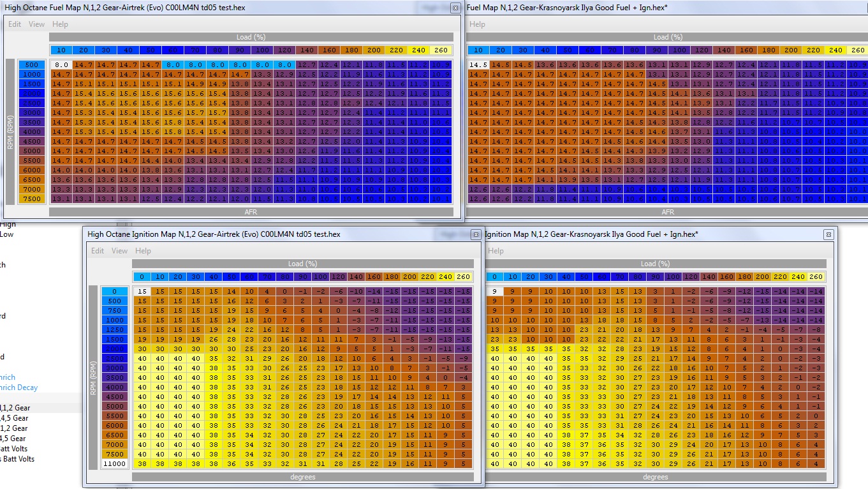Select the highlighted N,1,2 Gear tree item
Viewport: 868px width, 489px height.
(x=15, y=407)
